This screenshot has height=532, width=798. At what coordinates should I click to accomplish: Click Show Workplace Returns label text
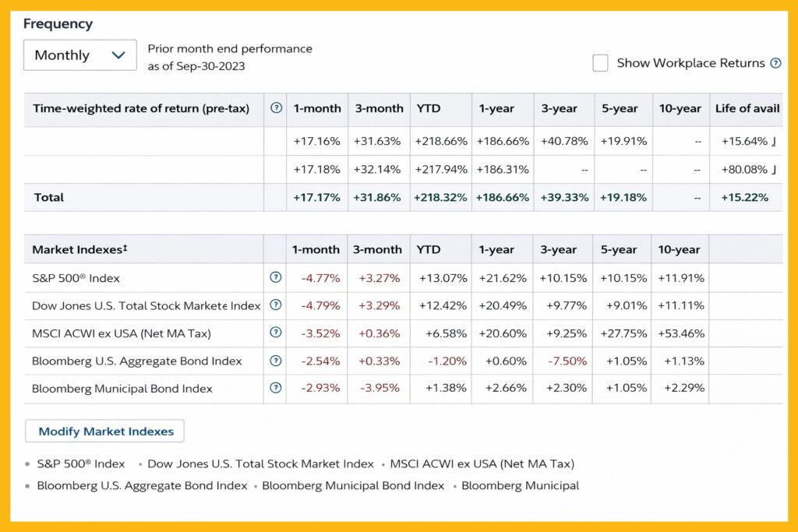pos(690,63)
